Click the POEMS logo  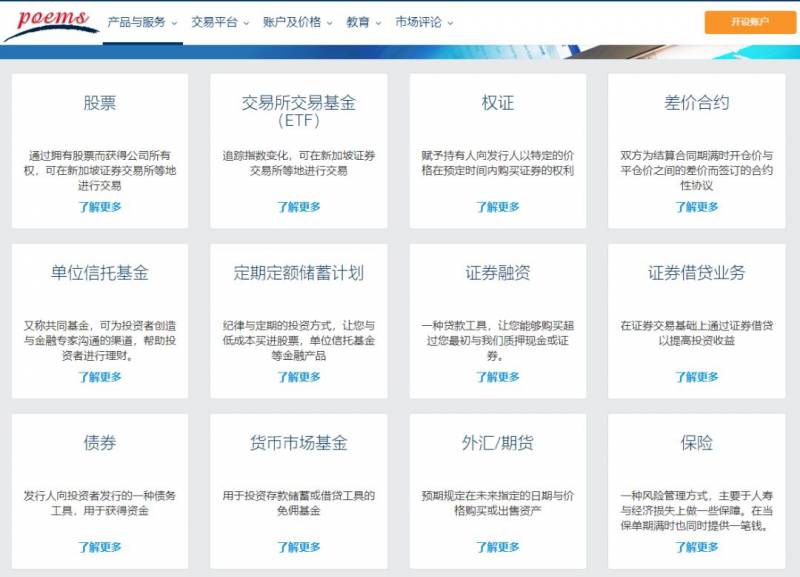click(51, 22)
